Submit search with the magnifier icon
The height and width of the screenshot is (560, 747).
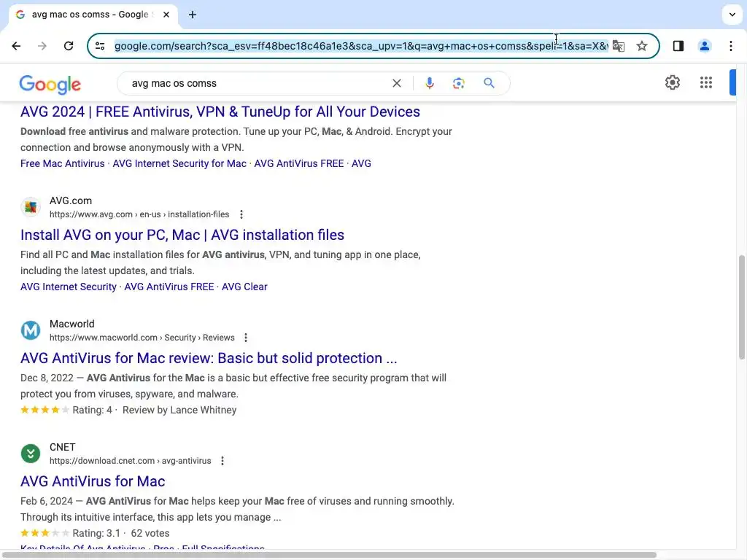489,83
